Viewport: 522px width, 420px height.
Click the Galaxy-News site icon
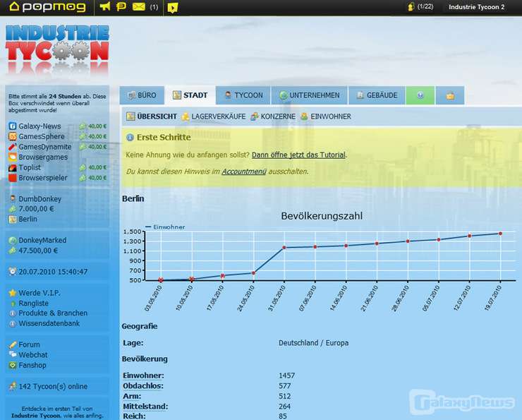click(12, 126)
